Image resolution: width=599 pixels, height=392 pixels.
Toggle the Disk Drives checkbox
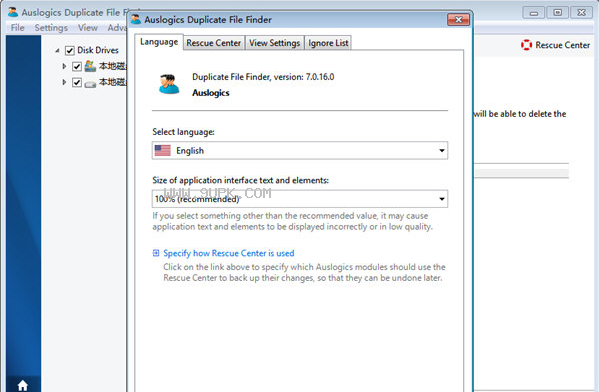70,50
